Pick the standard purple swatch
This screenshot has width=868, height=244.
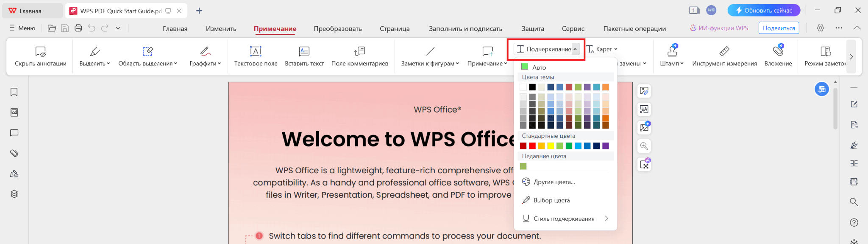coord(606,146)
